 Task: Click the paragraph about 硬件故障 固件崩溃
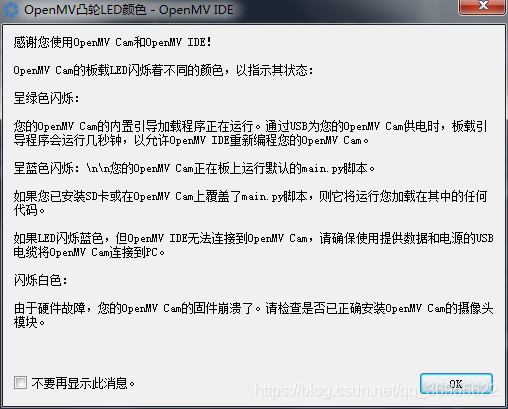(253, 315)
